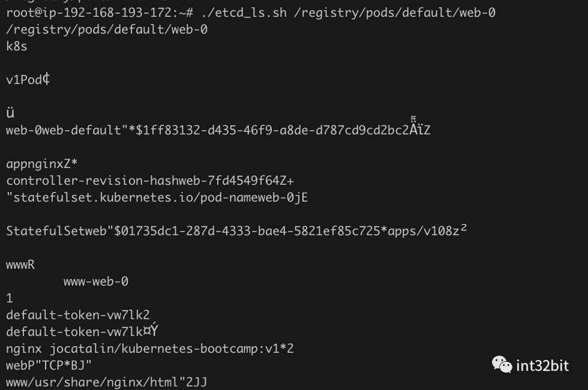588x390 pixels.
Task: Click the web-0web-default name text
Action: pyautogui.click(x=64, y=130)
